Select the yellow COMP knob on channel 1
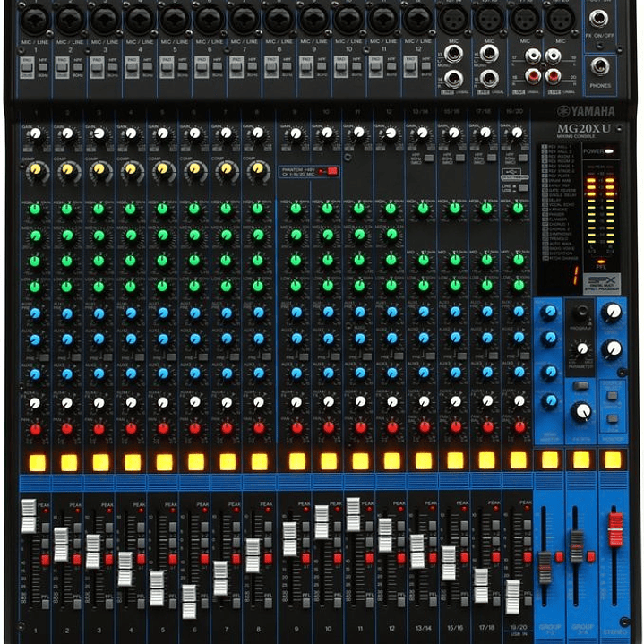Image resolution: width=644 pixels, height=644 pixels. point(36,169)
